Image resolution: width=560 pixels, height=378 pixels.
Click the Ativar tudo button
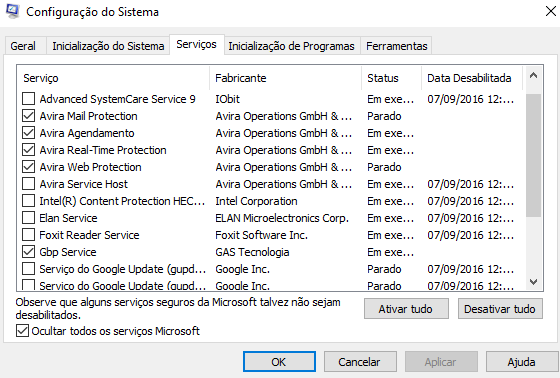[x=406, y=309]
